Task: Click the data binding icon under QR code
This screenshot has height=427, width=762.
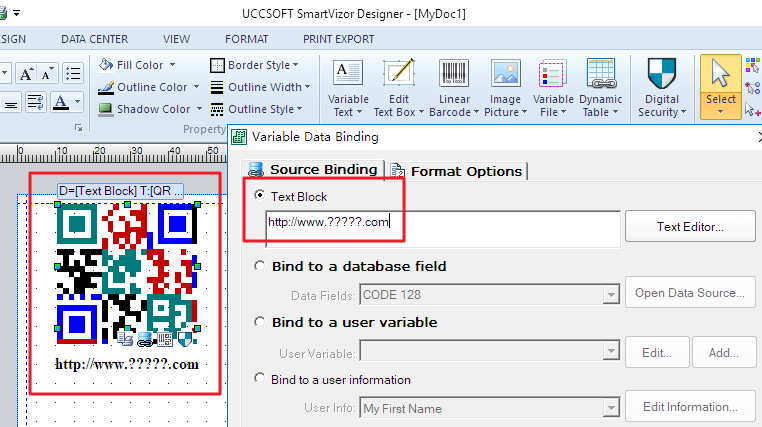Action: pyautogui.click(x=125, y=339)
